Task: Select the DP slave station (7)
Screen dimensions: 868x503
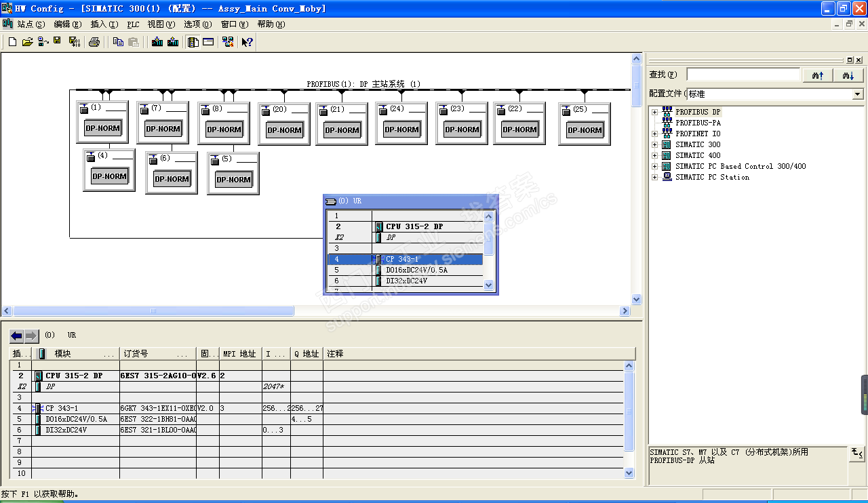Action: [163, 123]
